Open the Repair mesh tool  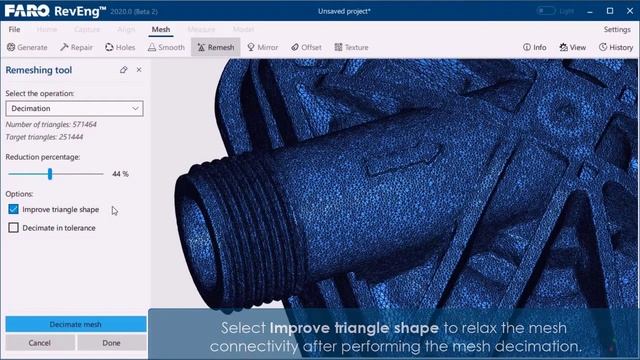pyautogui.click(x=76, y=47)
